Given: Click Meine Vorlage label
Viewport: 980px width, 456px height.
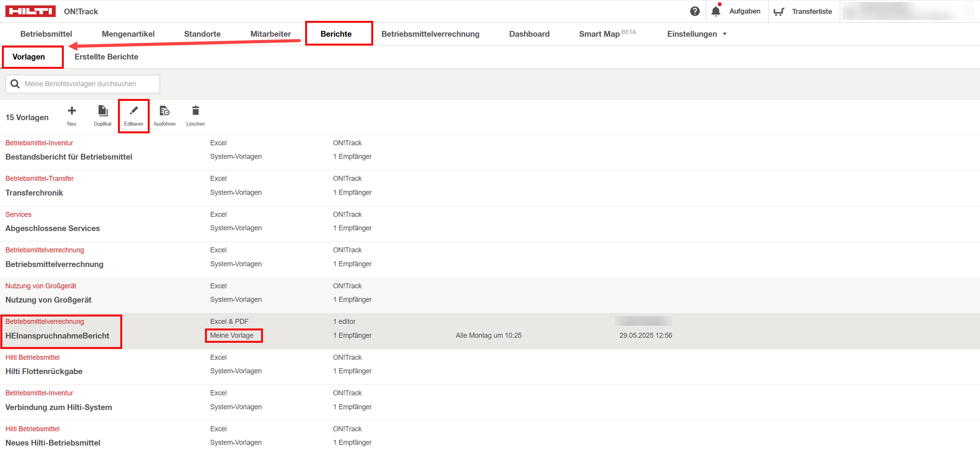Looking at the screenshot, I should (x=232, y=335).
